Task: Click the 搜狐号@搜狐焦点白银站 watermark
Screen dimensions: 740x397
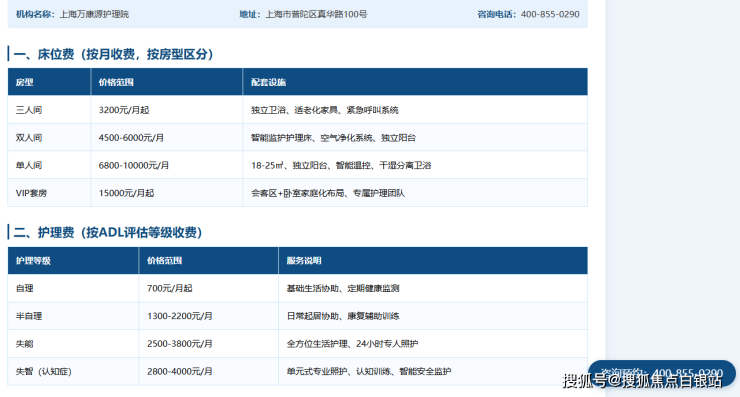Action: click(x=642, y=380)
